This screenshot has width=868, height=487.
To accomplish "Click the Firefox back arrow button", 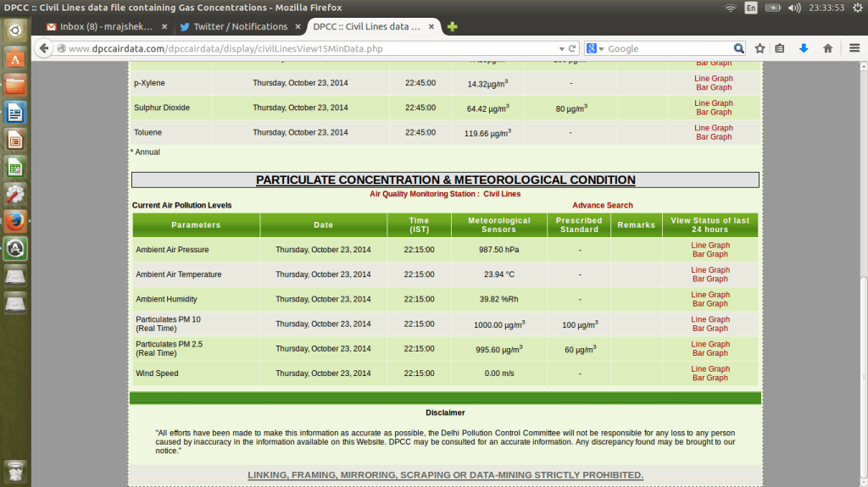I will (45, 48).
